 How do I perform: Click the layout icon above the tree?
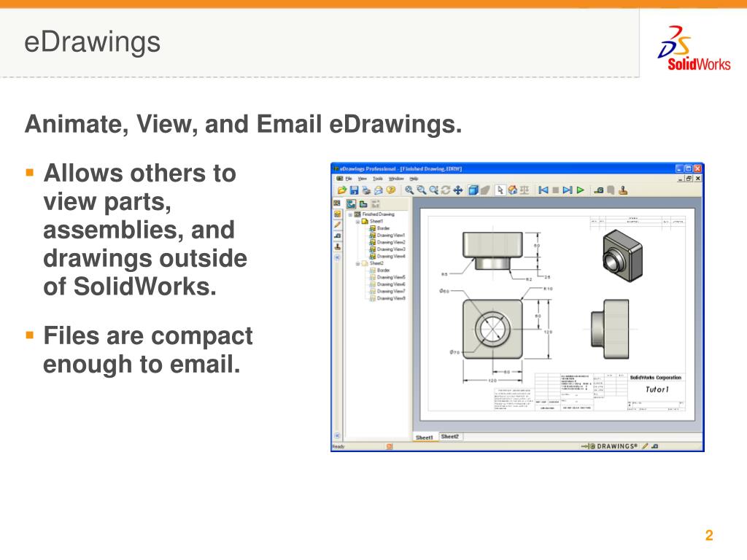point(363,204)
